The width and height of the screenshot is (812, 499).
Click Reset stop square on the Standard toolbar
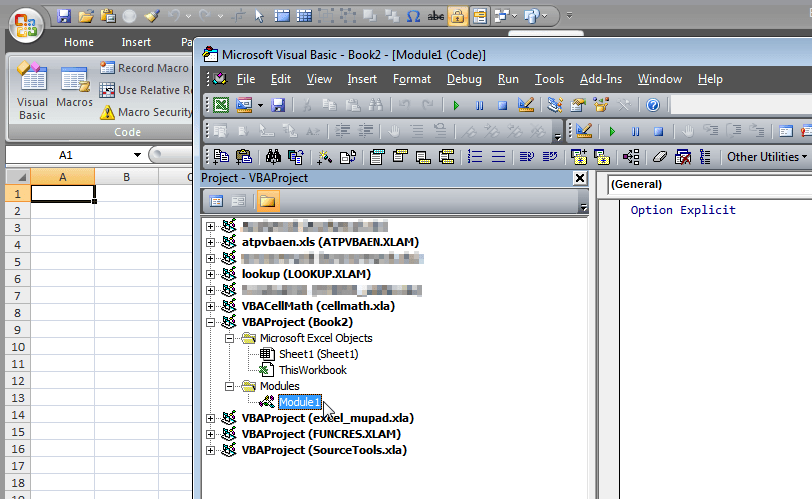502,106
